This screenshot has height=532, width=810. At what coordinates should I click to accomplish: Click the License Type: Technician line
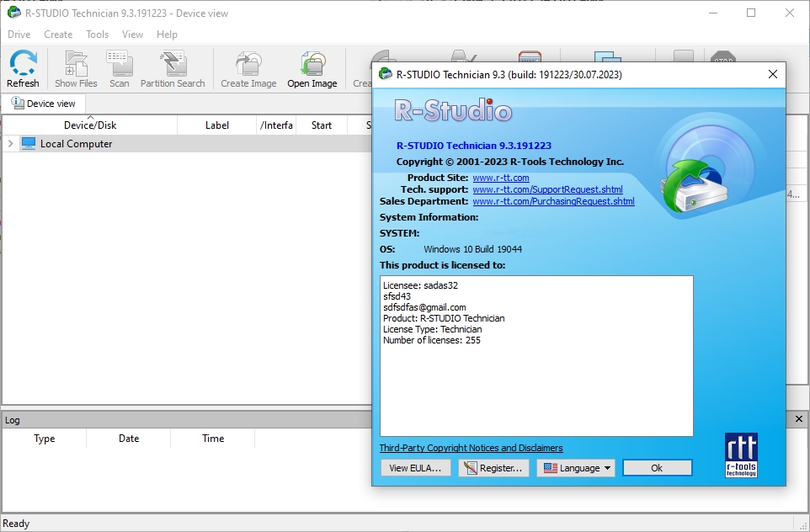point(433,329)
